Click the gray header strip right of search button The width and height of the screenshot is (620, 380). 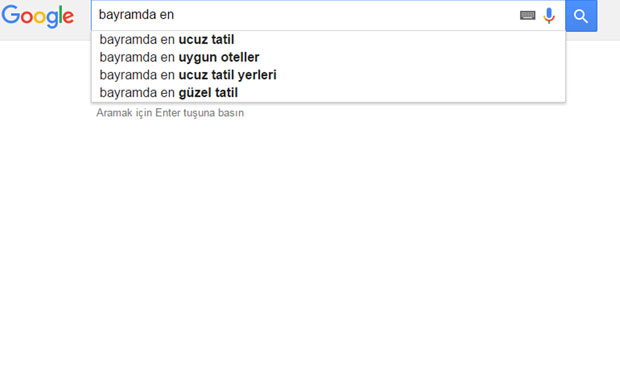(609, 20)
